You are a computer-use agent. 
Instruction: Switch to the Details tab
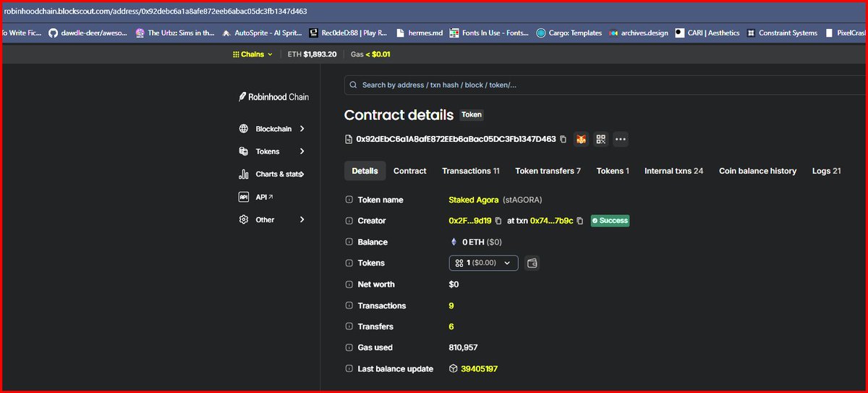(x=365, y=171)
